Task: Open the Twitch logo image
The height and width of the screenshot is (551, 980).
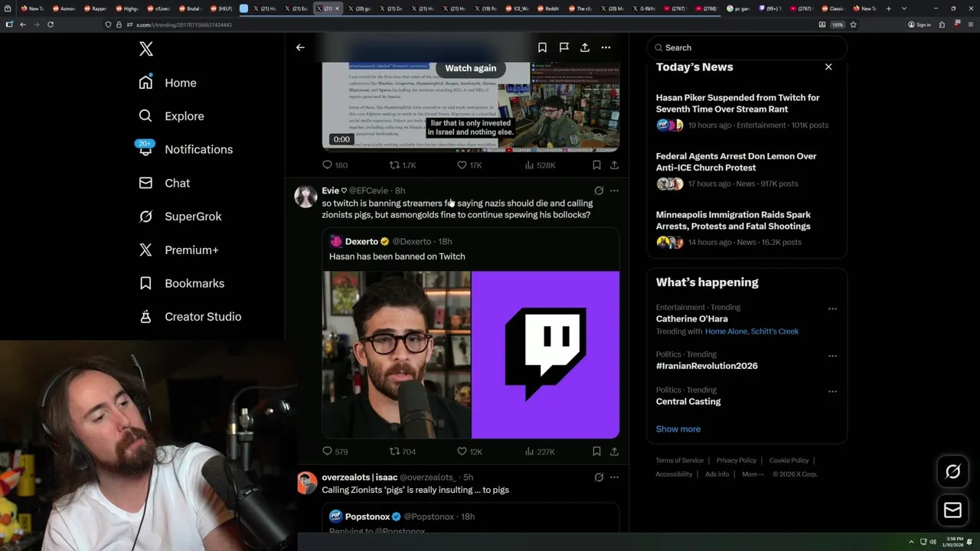Action: tap(545, 354)
